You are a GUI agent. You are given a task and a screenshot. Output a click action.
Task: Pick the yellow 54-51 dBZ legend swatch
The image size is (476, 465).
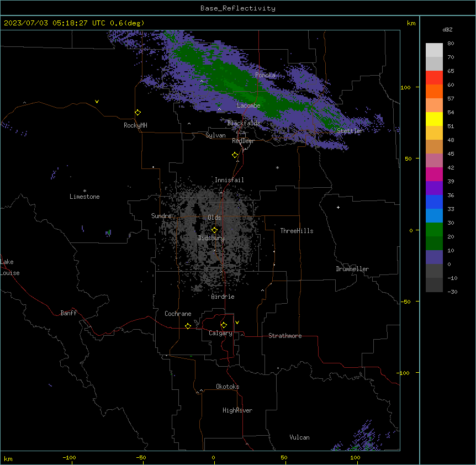434,119
